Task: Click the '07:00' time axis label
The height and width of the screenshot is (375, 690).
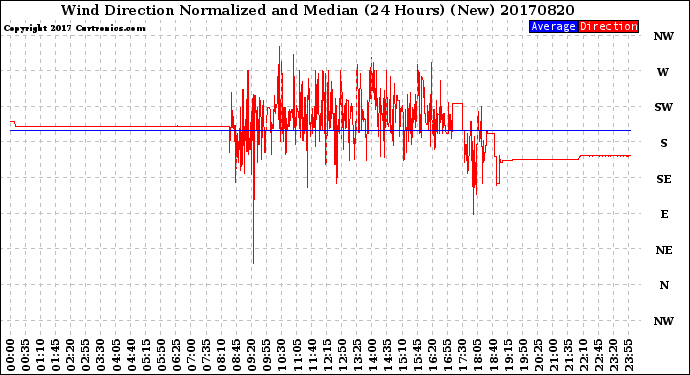Action: click(x=191, y=355)
